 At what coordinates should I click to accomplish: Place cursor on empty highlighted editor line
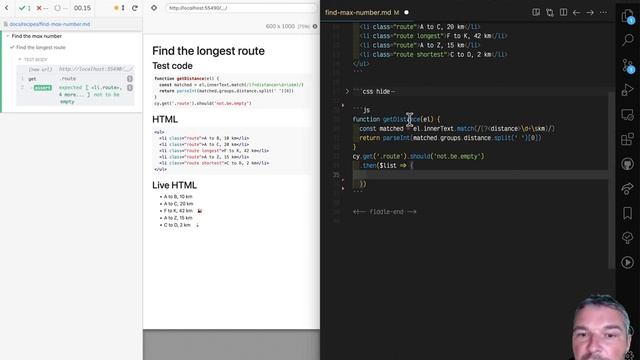480,175
